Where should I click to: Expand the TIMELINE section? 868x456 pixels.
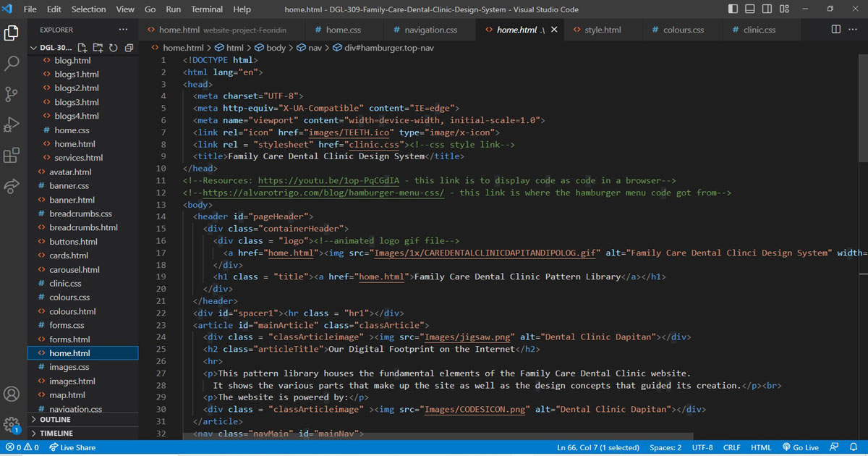[56, 433]
